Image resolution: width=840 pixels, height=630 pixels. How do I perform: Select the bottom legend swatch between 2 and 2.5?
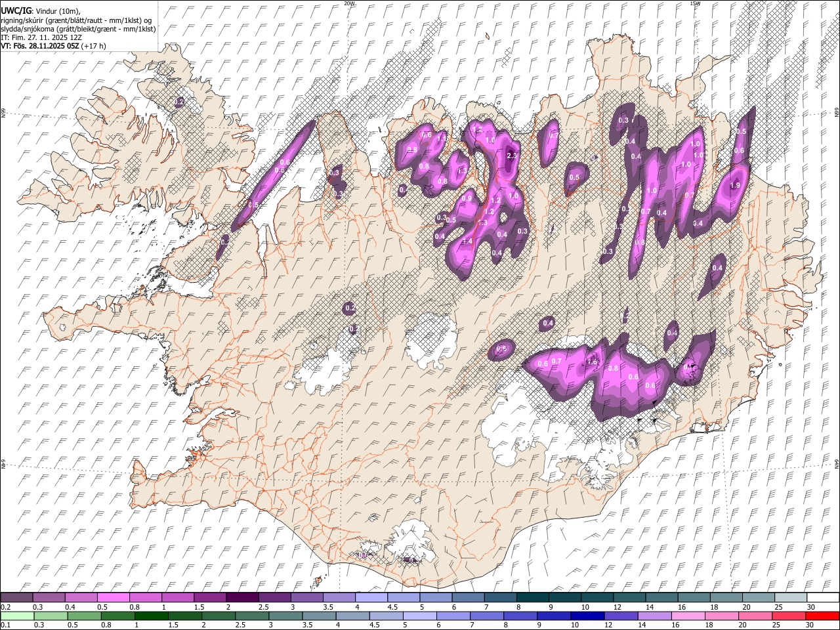219,616
